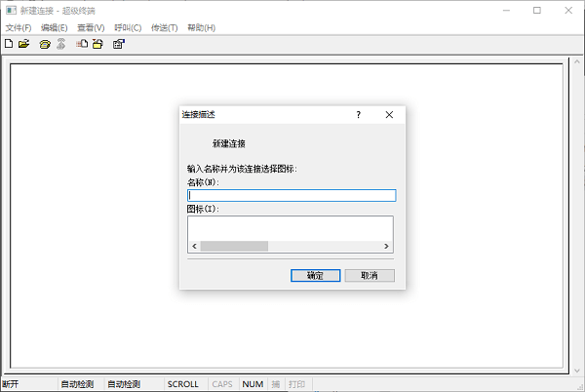Click the first 自动检测 status bar entry
The height and width of the screenshot is (392, 585).
[77, 384]
